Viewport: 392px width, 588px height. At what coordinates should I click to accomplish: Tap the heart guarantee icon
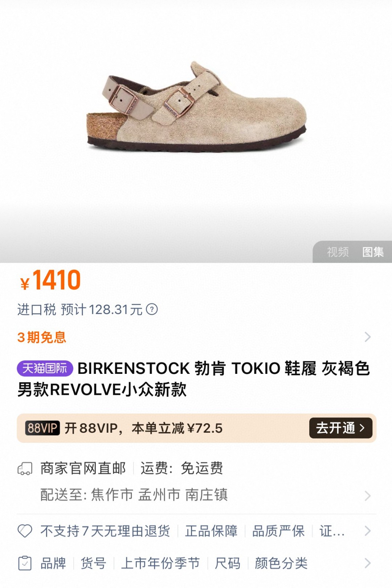[x=25, y=531]
